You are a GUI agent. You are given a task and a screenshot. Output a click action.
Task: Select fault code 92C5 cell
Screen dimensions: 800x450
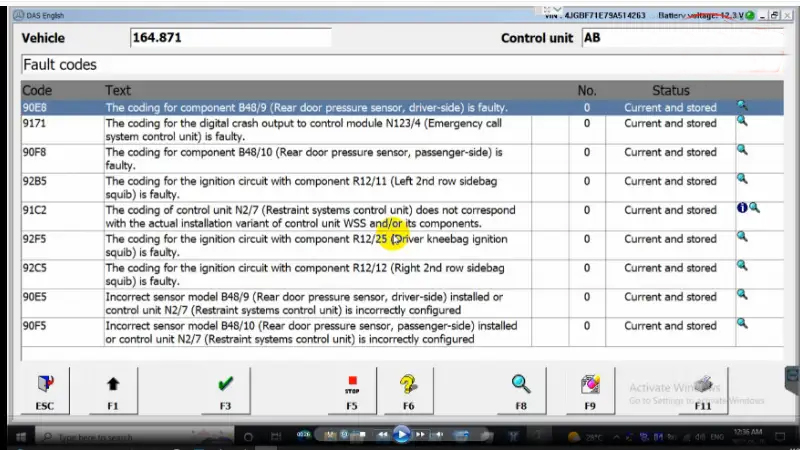62,274
